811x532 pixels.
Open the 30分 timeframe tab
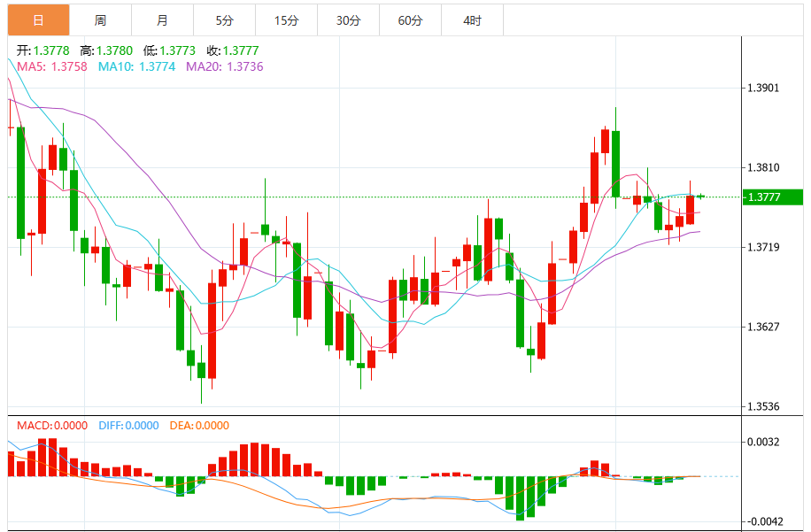click(x=348, y=20)
